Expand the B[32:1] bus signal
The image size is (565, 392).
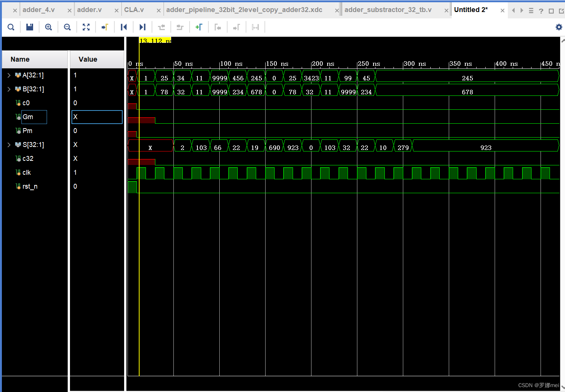tap(9, 89)
